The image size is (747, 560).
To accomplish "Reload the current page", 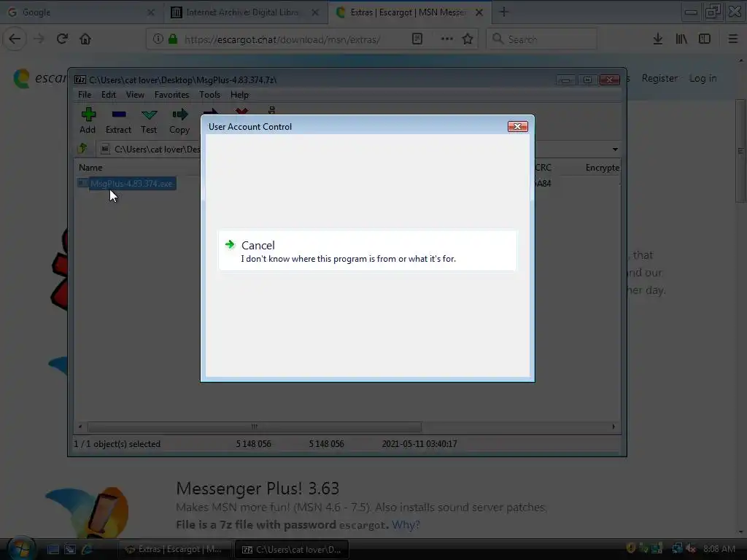I will tap(62, 39).
